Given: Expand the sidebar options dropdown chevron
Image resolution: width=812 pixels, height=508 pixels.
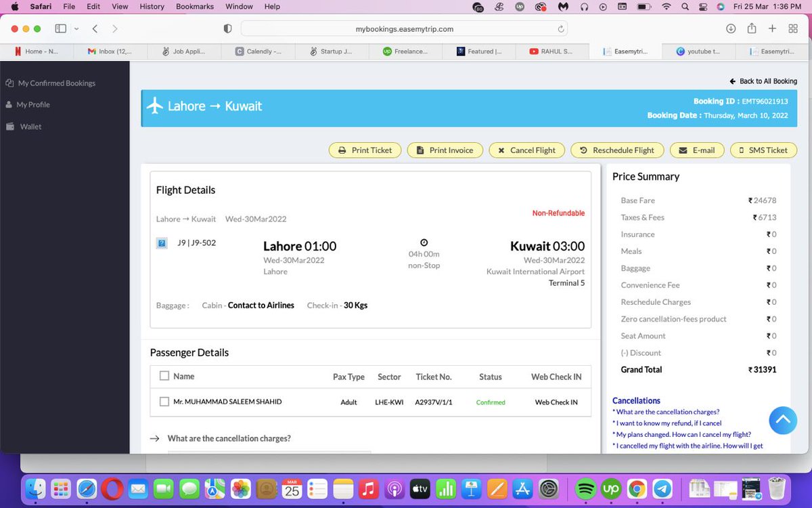Looking at the screenshot, I should click(x=76, y=29).
